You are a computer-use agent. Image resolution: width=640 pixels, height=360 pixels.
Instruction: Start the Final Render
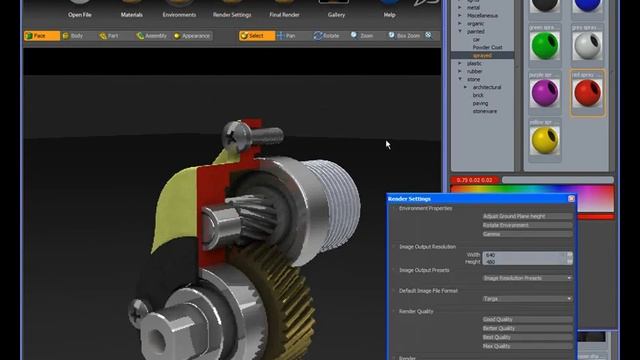click(x=284, y=9)
